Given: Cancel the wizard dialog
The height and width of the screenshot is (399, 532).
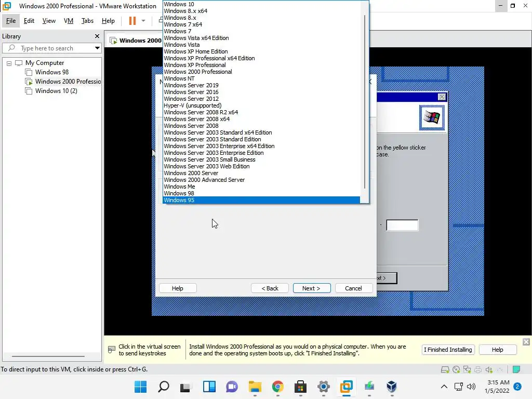Looking at the screenshot, I should point(353,288).
